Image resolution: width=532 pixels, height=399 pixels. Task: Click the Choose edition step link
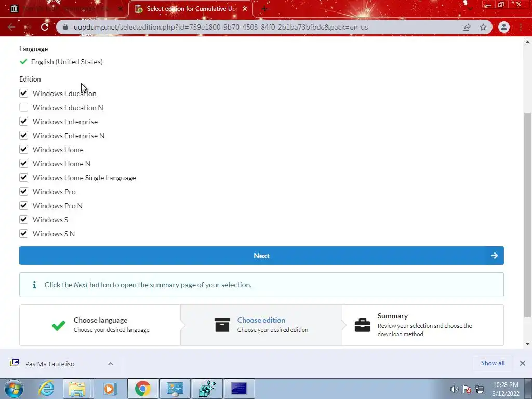261,320
